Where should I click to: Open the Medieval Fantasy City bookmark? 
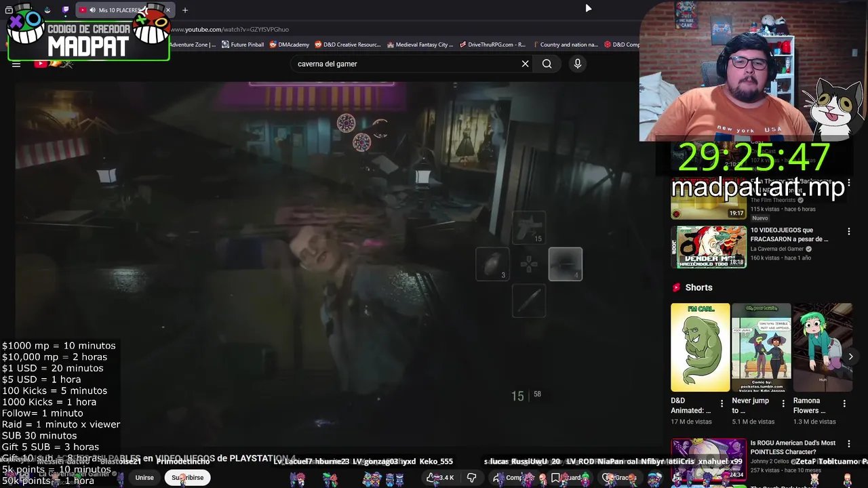pos(420,45)
